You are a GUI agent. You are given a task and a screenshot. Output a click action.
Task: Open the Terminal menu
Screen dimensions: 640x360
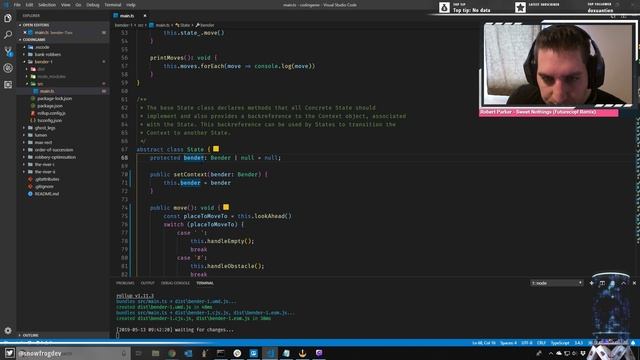click(x=113, y=5)
